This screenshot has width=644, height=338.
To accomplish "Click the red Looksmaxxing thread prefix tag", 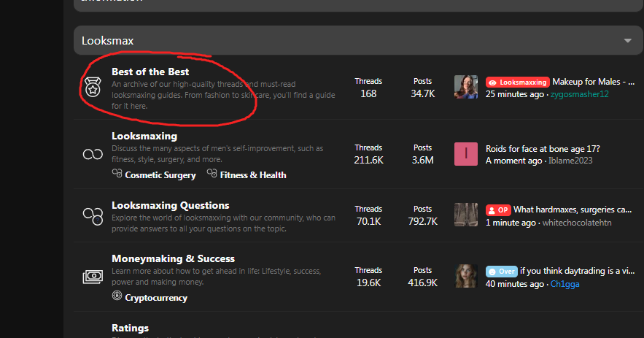I will click(517, 82).
